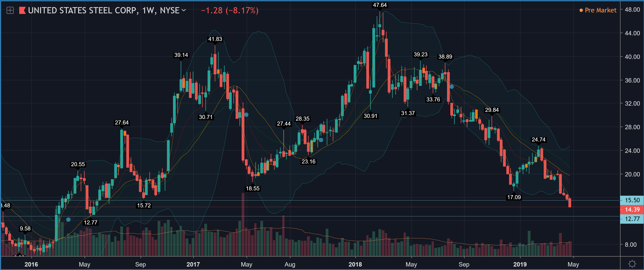Expand the symbol title dropdown chevron
The image size is (644, 270).
[x=184, y=10]
